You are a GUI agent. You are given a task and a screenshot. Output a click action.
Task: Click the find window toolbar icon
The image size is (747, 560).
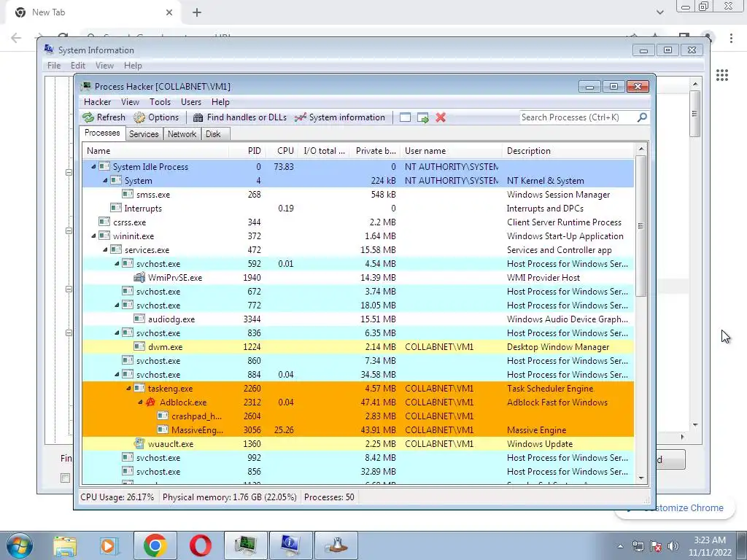pos(405,117)
